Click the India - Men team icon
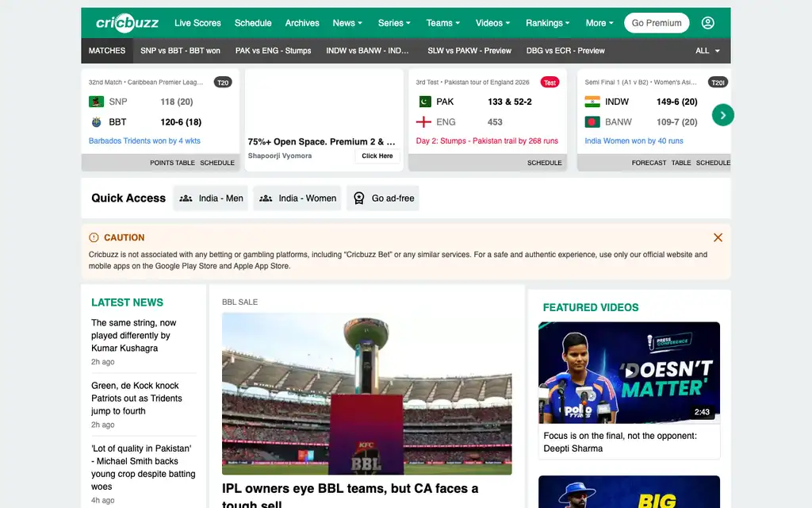The width and height of the screenshot is (812, 508). click(186, 198)
